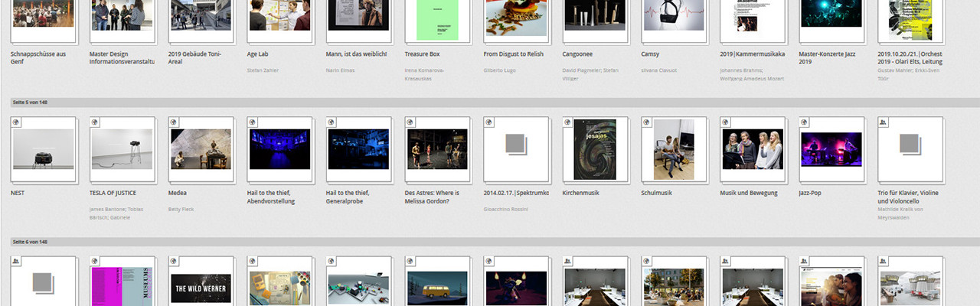Click the globe icon on The Wild Werner card
The width and height of the screenshot is (980, 306).
174,261
